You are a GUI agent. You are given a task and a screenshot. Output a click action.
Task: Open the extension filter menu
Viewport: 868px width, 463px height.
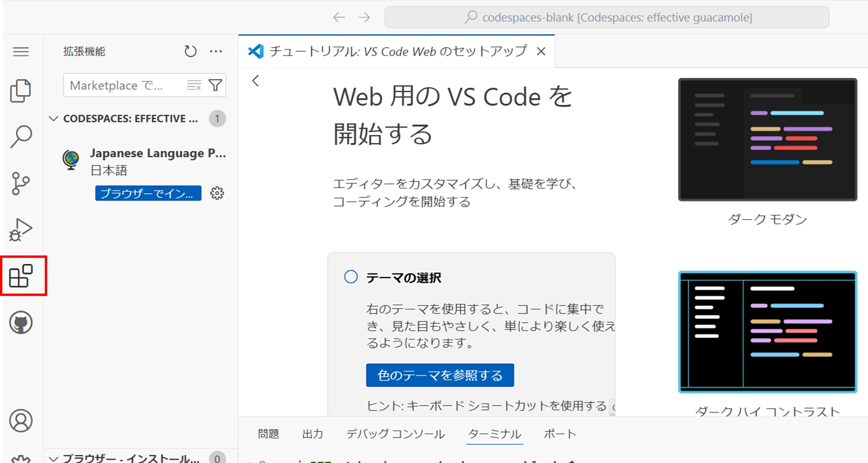[x=215, y=85]
